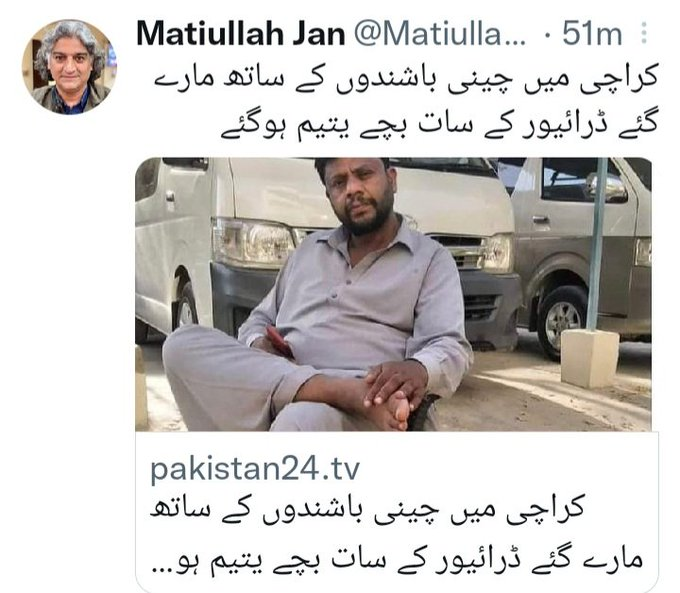Click the second line of Urdu tweet text
The height and width of the screenshot is (593, 680).
(x=439, y=124)
